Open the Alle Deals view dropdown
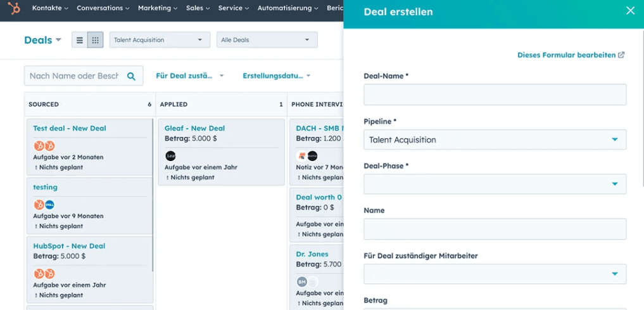 point(266,40)
